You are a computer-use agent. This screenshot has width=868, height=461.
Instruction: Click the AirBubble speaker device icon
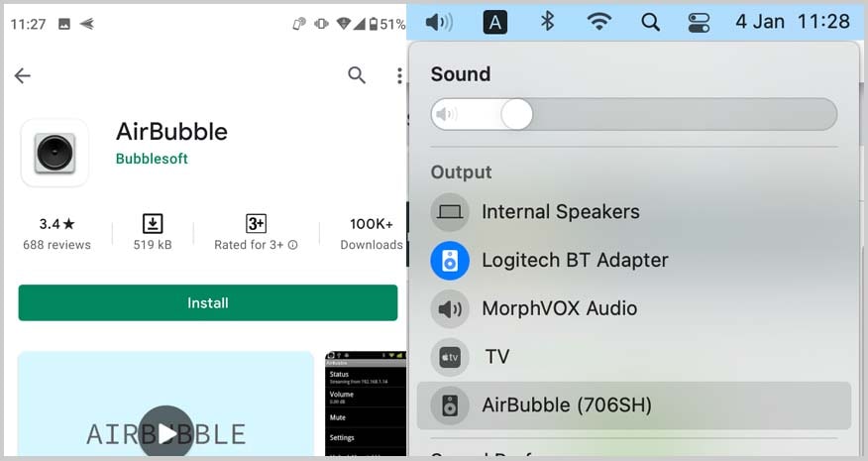(x=450, y=405)
